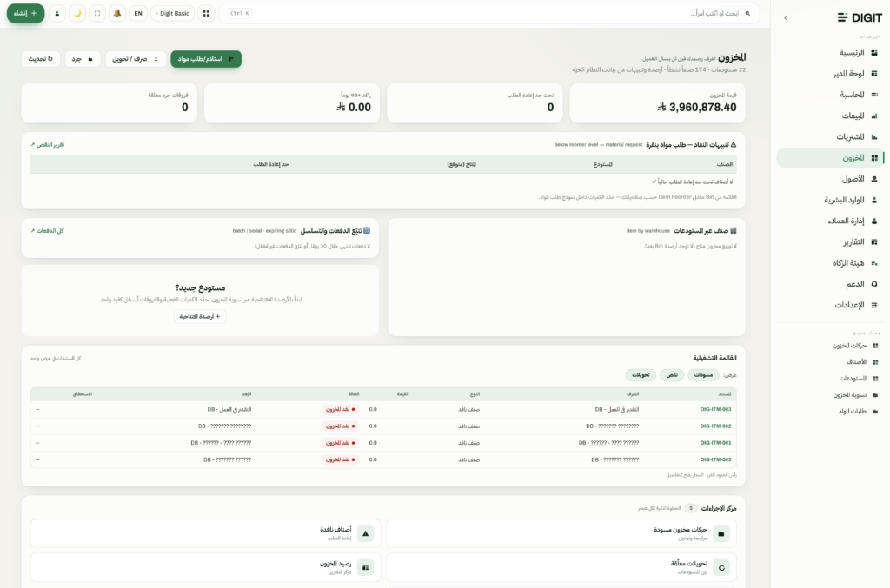The width and height of the screenshot is (890, 588).
Task: Click نفد المخزون status badge in DIG-ITM-002 row
Action: tap(340, 426)
